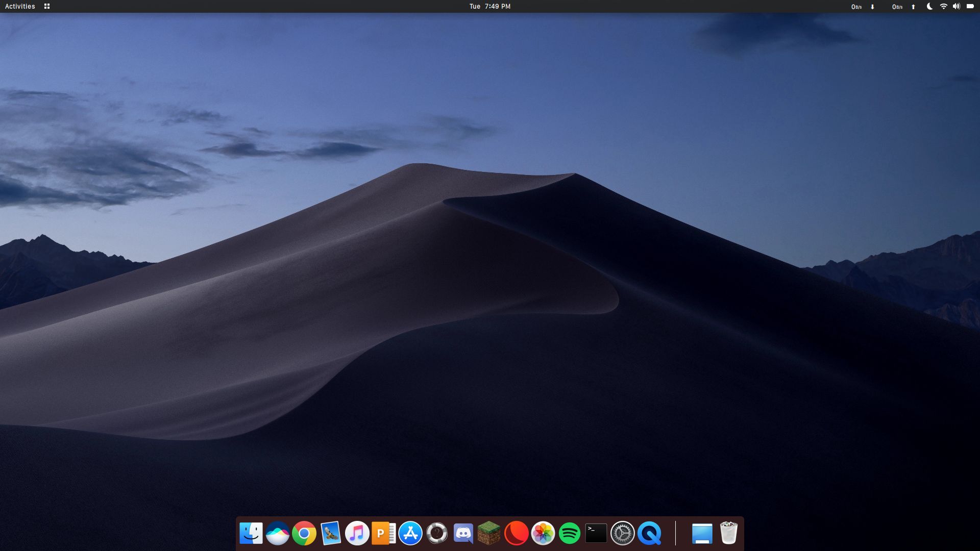The image size is (980, 551).
Task: Open the Trash at the dock's right end
Action: (729, 533)
